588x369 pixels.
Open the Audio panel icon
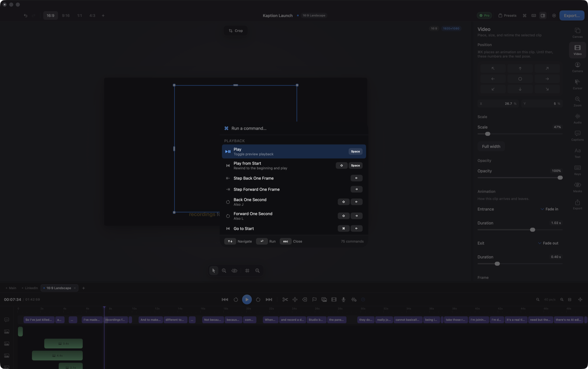[577, 118]
